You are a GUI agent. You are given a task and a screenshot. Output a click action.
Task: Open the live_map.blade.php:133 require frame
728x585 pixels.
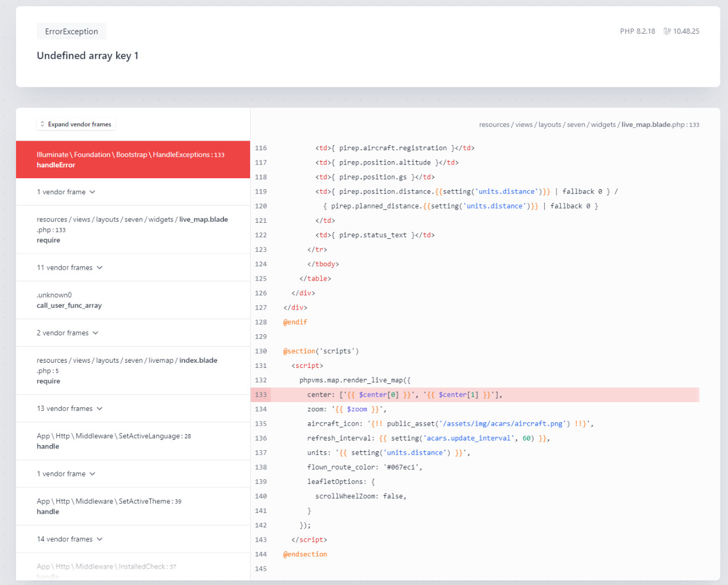pos(132,230)
